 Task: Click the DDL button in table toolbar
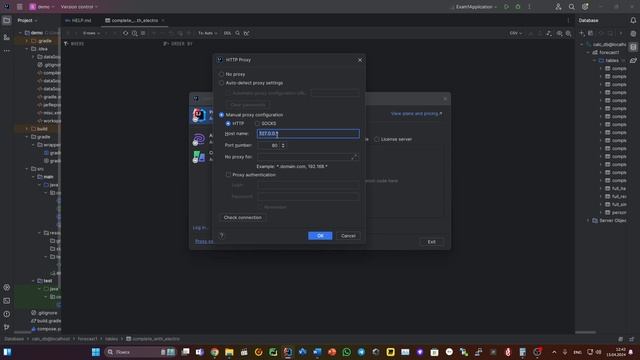pyautogui.click(x=227, y=33)
